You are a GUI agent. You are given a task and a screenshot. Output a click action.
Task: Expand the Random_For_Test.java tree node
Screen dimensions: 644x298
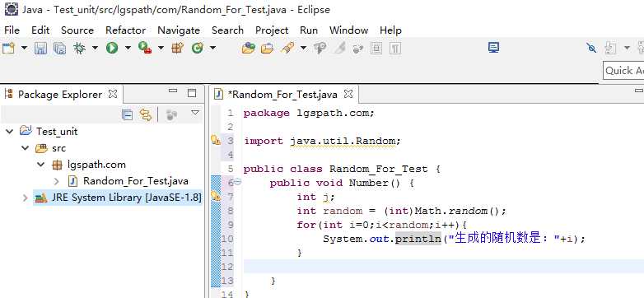pos(57,181)
